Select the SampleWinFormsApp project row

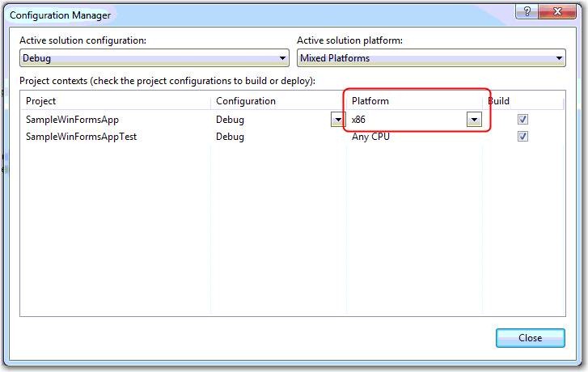point(73,120)
